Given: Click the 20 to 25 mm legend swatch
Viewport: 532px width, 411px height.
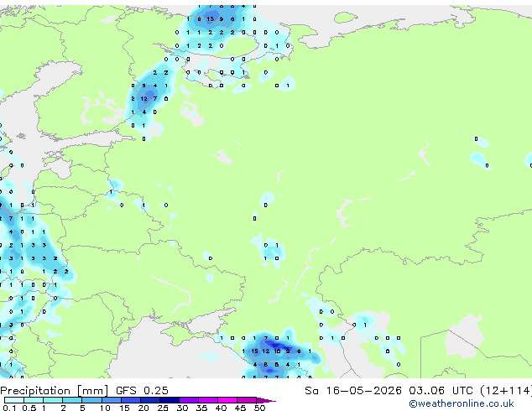Looking at the screenshot, I should tap(150, 400).
